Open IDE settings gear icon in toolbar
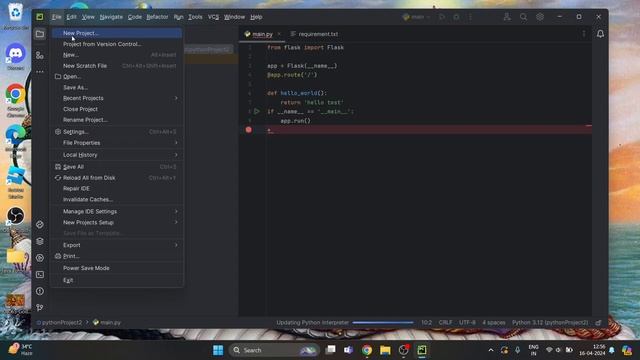Screen dimensions: 640x360 [540, 17]
